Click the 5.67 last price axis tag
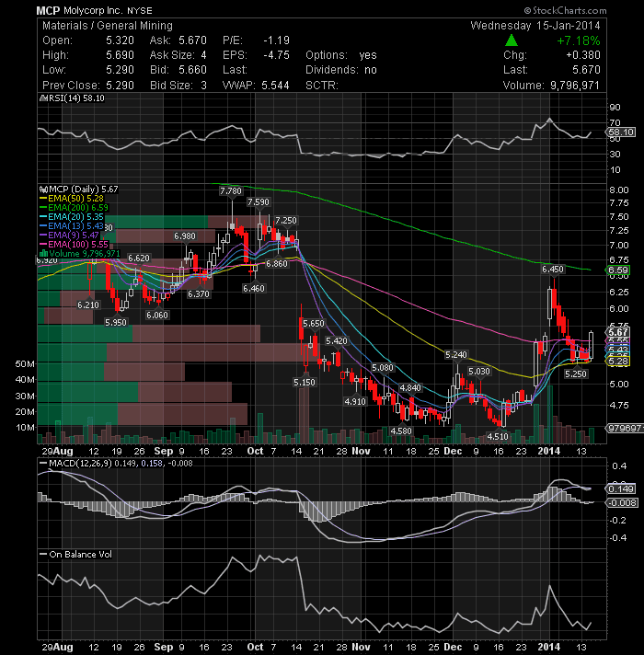644x655 pixels. tap(618, 332)
